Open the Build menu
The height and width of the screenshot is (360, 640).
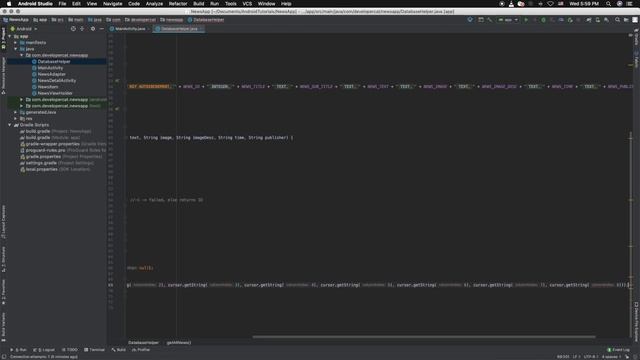[199, 4]
